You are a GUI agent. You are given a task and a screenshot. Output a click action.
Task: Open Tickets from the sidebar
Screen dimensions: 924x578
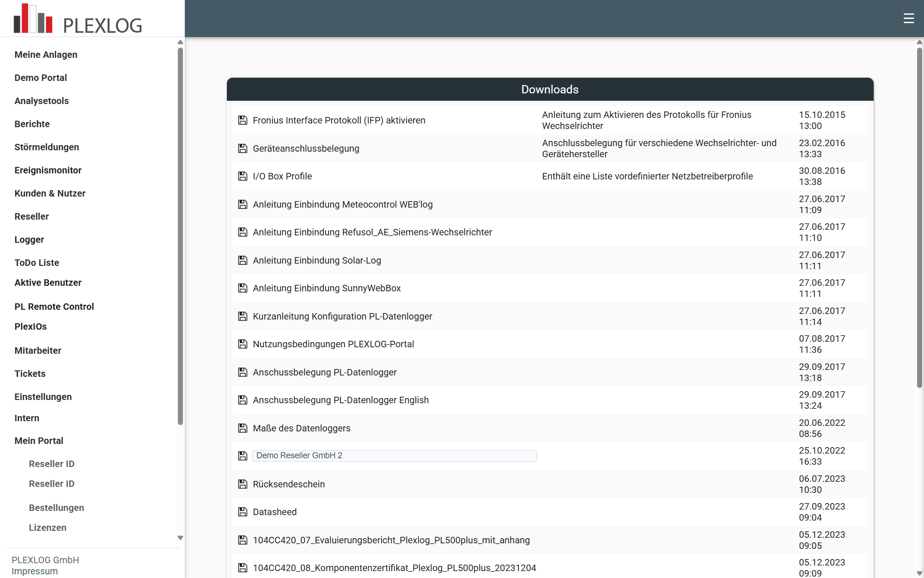point(30,374)
